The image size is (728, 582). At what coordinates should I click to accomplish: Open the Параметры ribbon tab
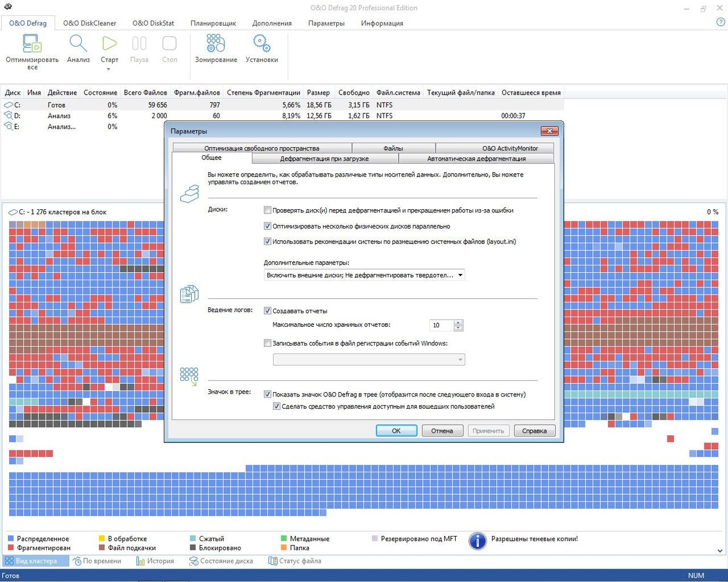pyautogui.click(x=326, y=23)
